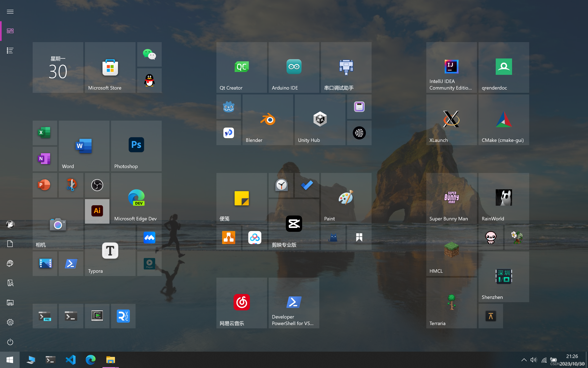Launch Typora
This screenshot has width=588, height=368.
[x=110, y=251]
